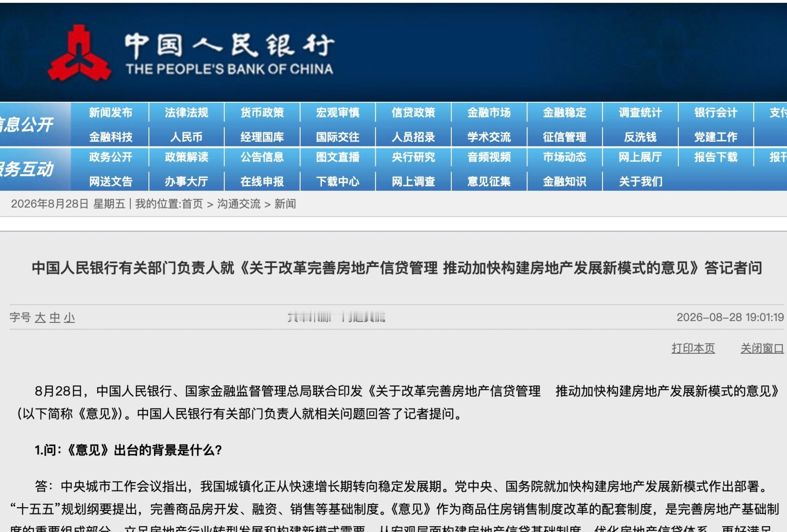This screenshot has width=787, height=532.
Task: Open 金融市场 menu item
Action: tap(489, 112)
